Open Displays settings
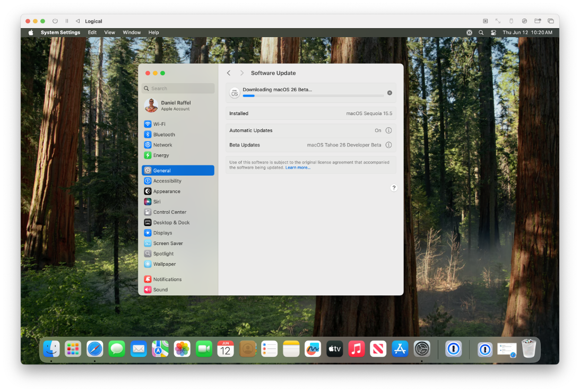Viewport: 580px width, 392px height. (178, 233)
